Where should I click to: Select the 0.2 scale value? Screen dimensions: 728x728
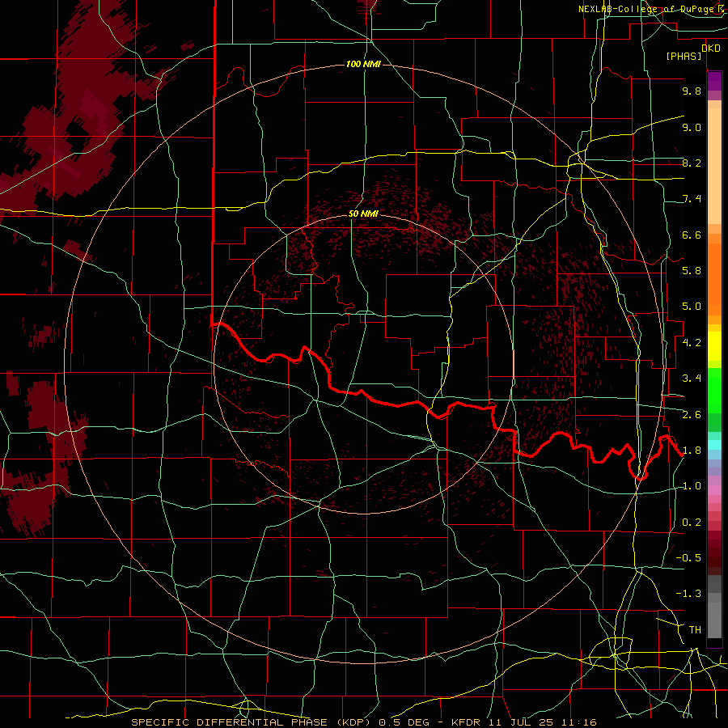692,523
